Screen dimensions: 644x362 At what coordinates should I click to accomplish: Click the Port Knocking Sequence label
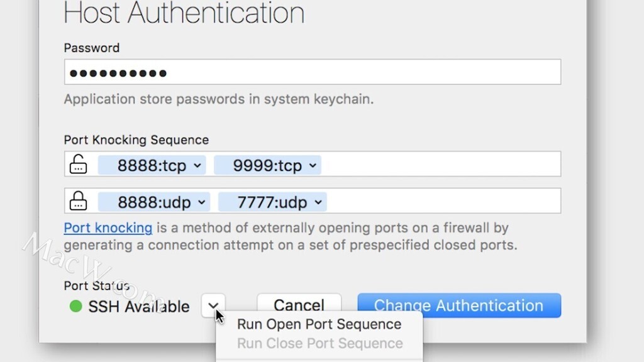136,140
